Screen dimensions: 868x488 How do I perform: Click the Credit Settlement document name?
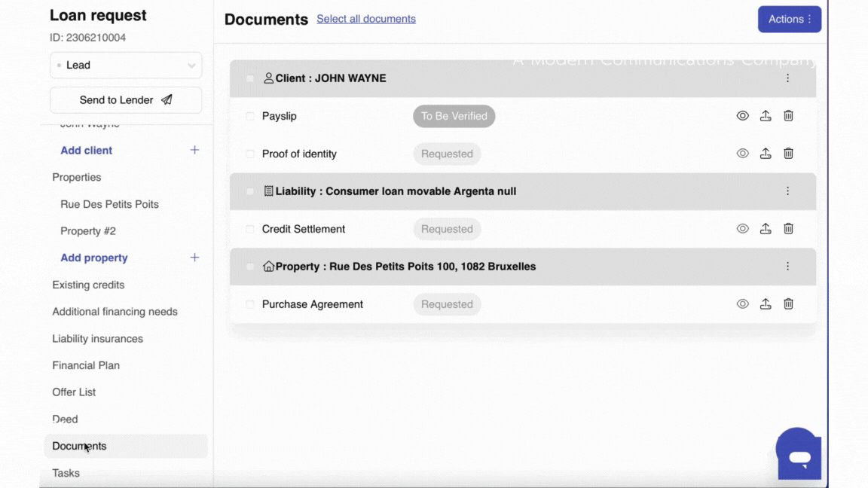(304, 229)
